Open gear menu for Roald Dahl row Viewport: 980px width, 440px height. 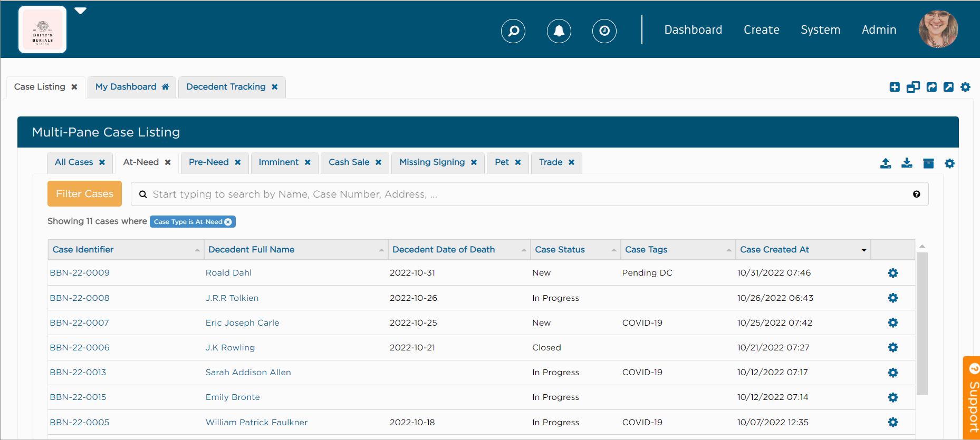click(x=892, y=273)
